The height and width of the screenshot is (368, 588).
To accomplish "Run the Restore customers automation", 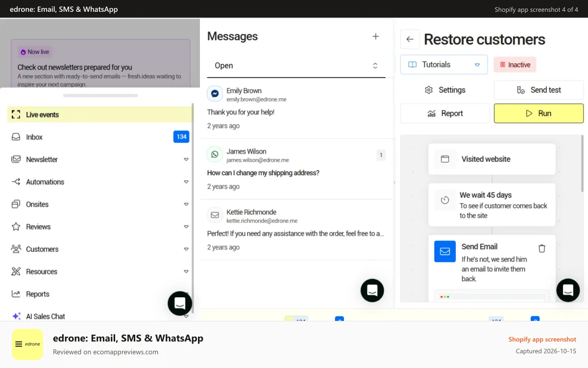I will (x=539, y=113).
